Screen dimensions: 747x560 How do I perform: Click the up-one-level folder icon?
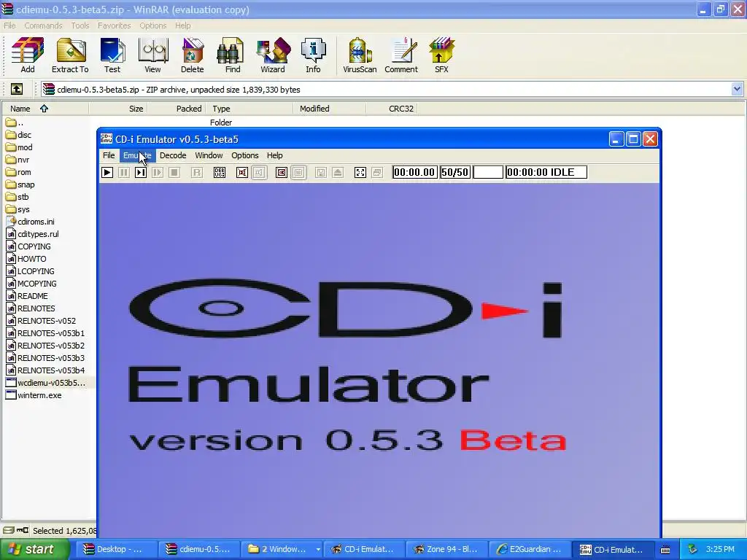pyautogui.click(x=17, y=89)
